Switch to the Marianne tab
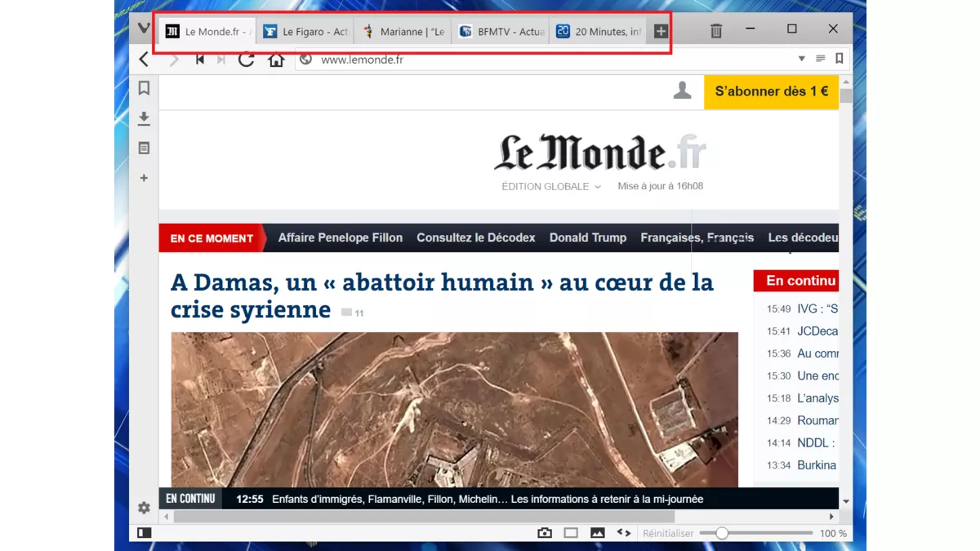The width and height of the screenshot is (980, 551). [403, 32]
